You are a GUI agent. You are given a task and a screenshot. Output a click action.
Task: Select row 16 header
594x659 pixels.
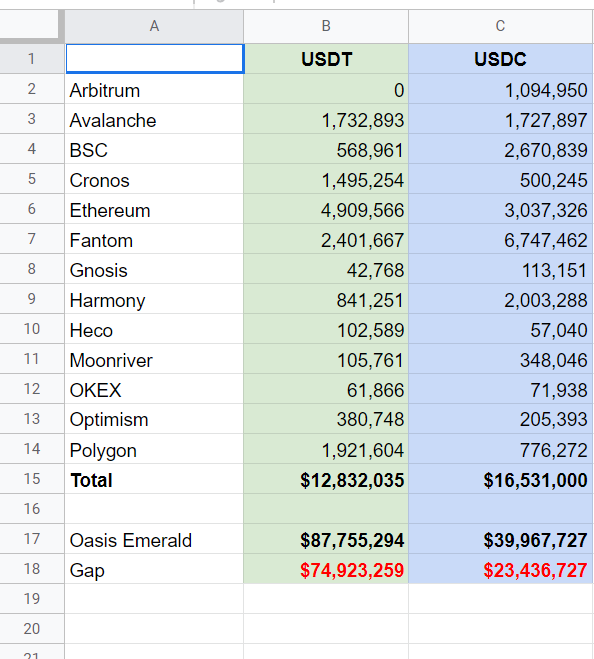click(x=32, y=509)
